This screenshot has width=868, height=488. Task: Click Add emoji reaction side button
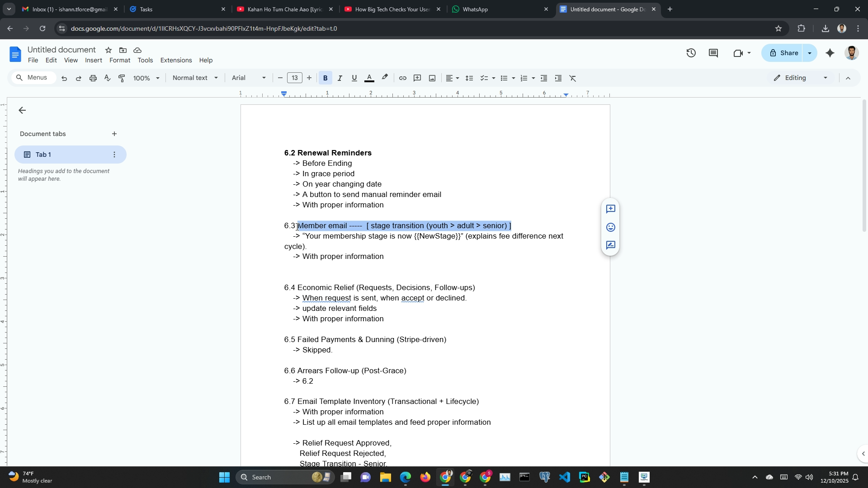click(x=610, y=227)
